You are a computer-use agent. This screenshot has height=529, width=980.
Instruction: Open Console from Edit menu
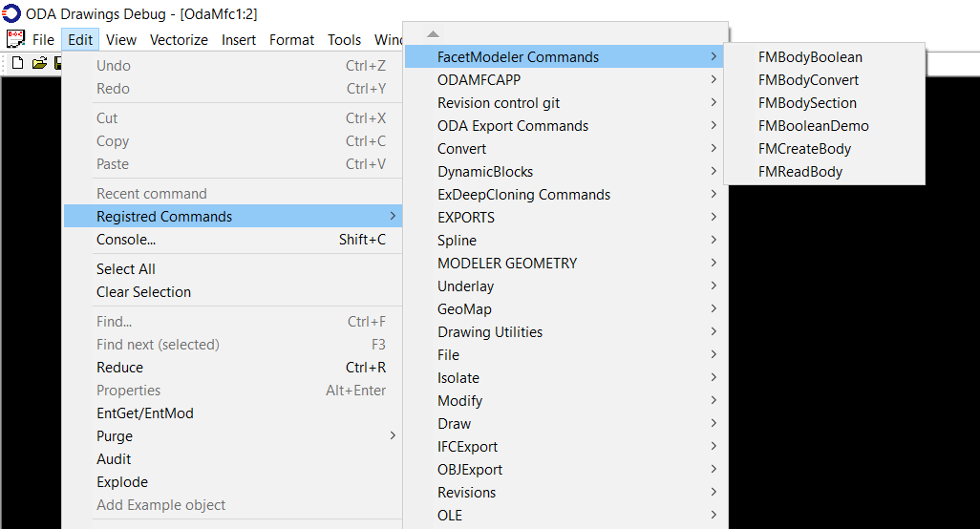pyautogui.click(x=232, y=240)
